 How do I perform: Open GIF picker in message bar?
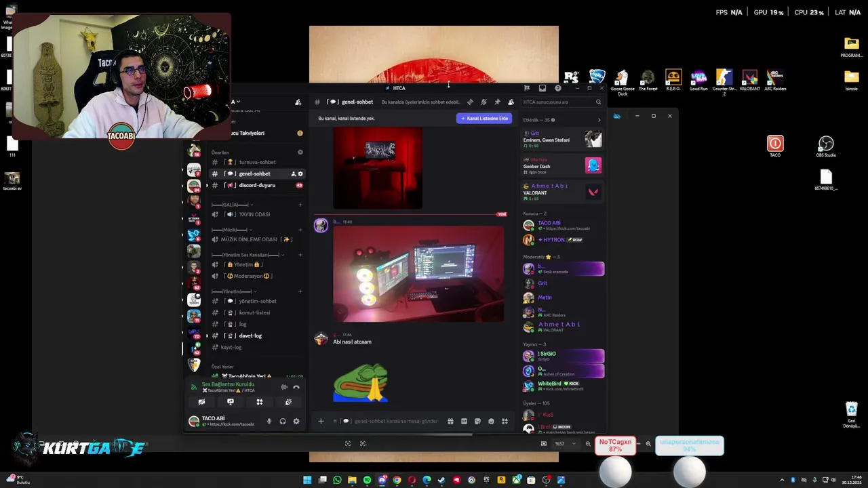pos(464,421)
